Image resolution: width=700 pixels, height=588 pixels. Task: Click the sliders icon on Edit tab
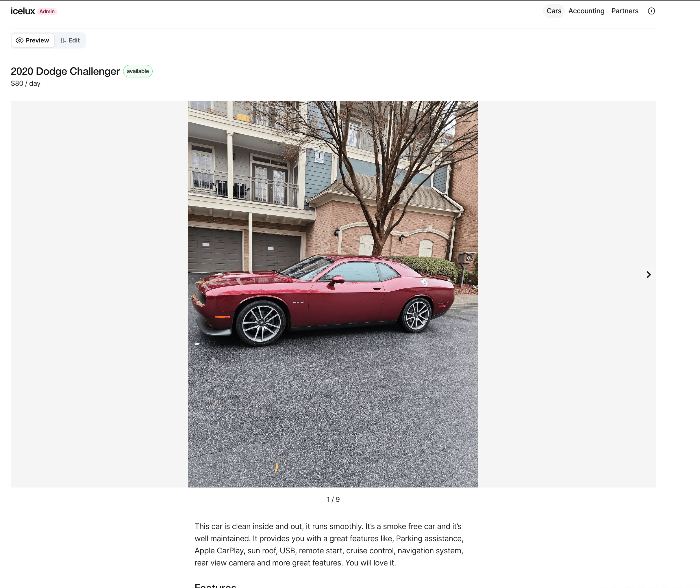pos(63,40)
